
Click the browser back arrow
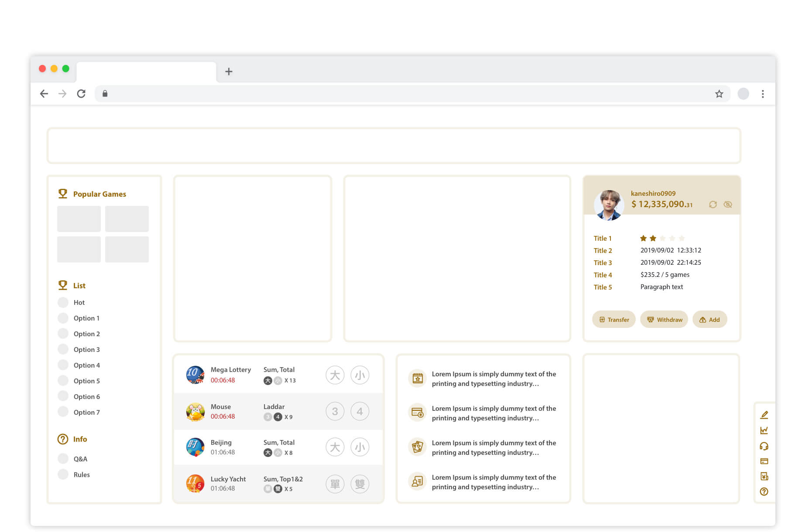click(44, 94)
